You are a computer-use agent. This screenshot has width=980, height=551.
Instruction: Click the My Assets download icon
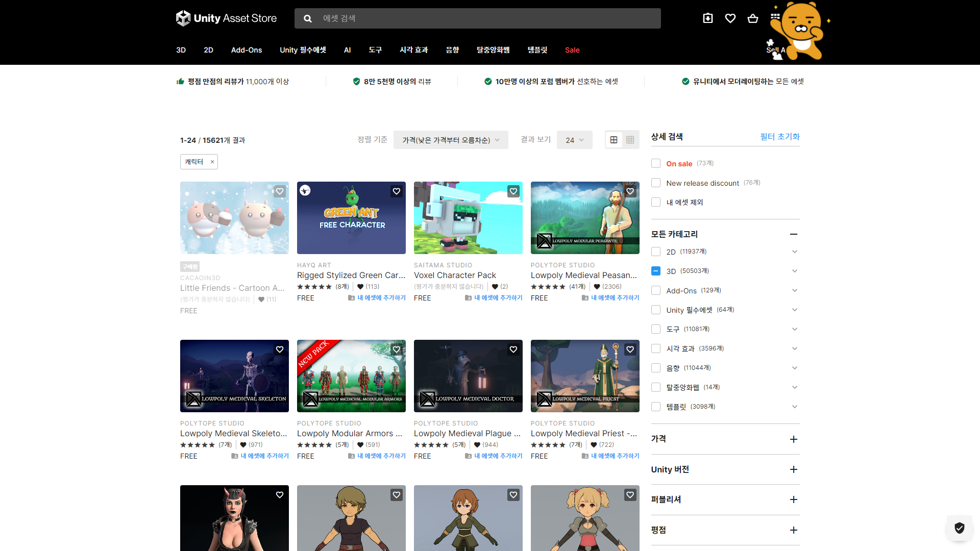pyautogui.click(x=707, y=18)
